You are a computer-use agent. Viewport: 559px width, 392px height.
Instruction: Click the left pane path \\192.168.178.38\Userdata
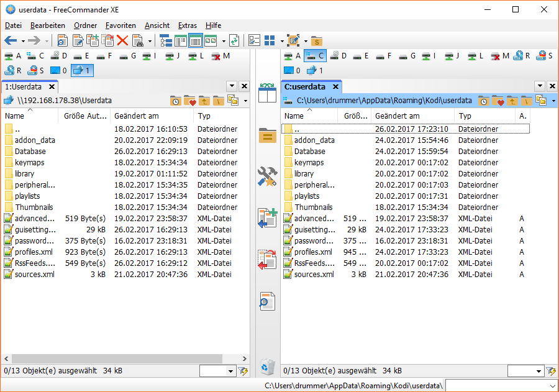point(65,101)
